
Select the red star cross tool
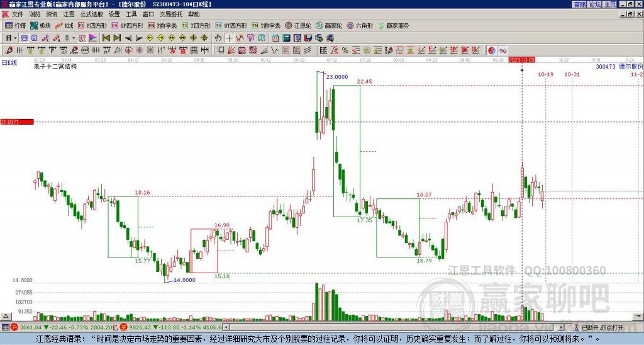pos(139,50)
